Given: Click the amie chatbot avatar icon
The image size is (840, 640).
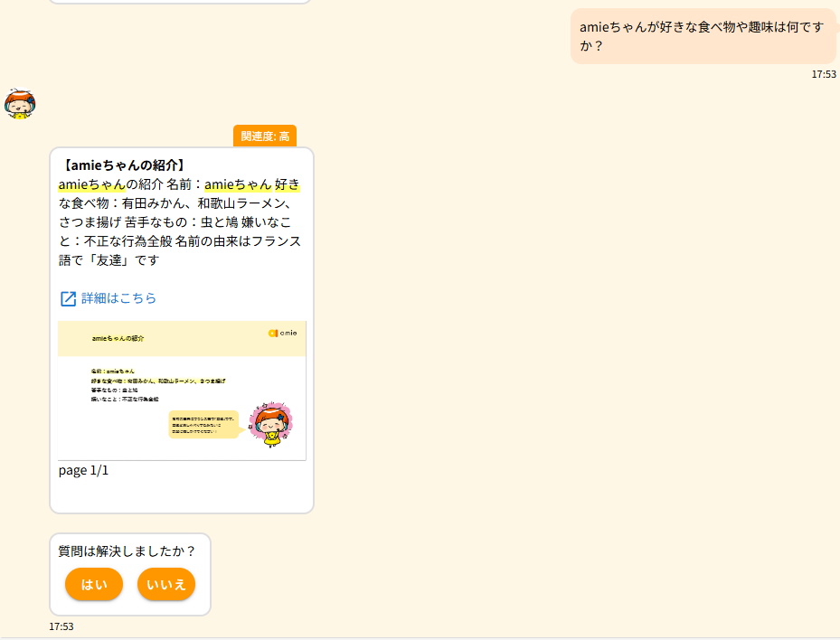Looking at the screenshot, I should point(20,105).
